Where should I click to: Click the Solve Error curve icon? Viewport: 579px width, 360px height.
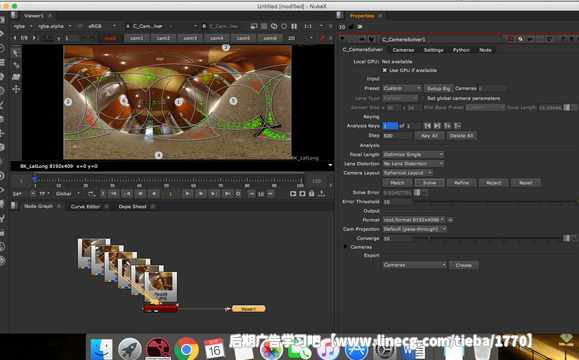click(x=425, y=192)
